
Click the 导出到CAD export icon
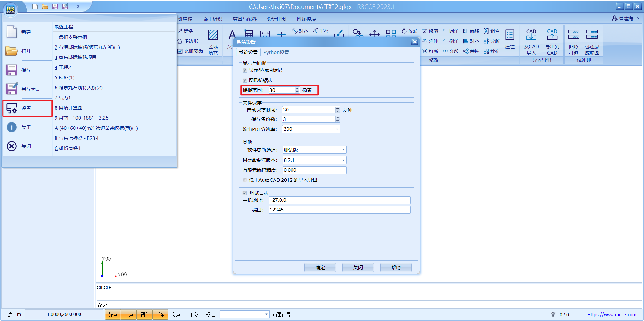pos(552,35)
